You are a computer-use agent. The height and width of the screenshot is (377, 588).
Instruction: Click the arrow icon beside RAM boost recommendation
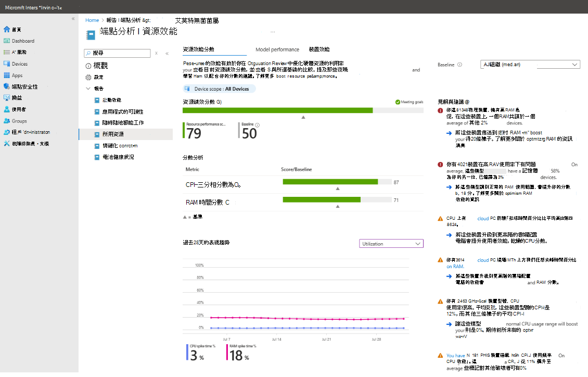(449, 133)
